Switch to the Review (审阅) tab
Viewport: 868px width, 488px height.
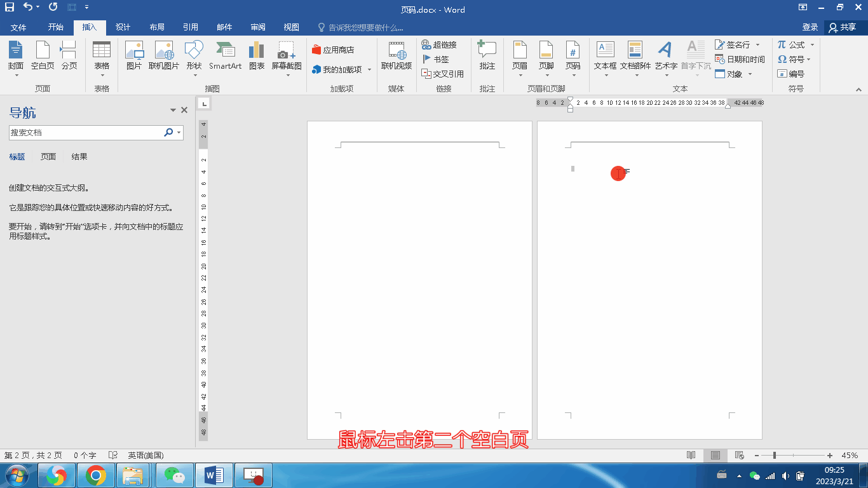(258, 27)
